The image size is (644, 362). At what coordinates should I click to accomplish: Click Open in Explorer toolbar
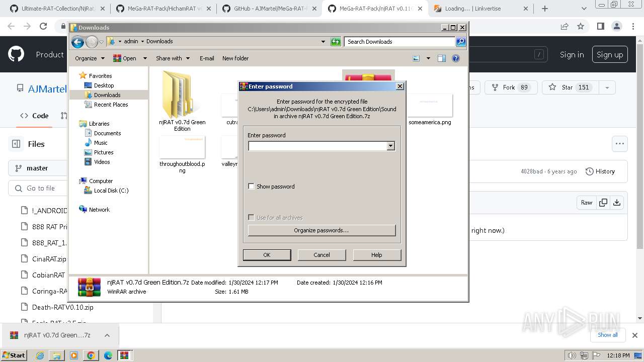coord(125,58)
